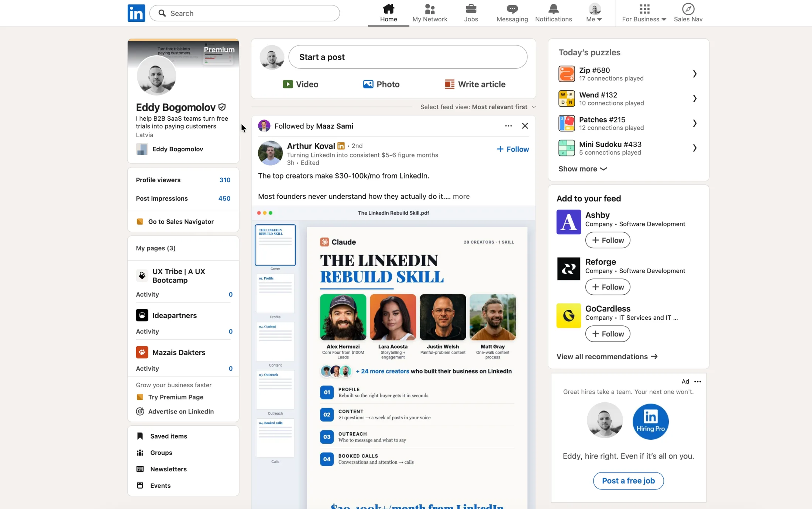The image size is (812, 509).
Task: Open the My Network icon
Action: pos(430,8)
